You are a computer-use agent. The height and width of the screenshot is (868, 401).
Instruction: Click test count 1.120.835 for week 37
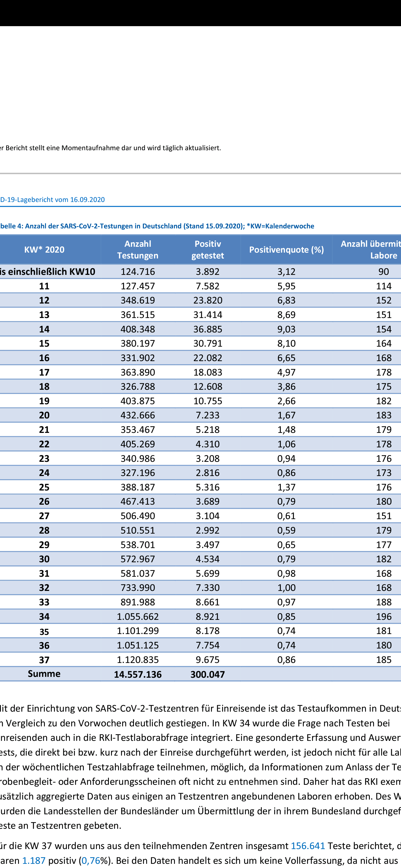point(138,659)
